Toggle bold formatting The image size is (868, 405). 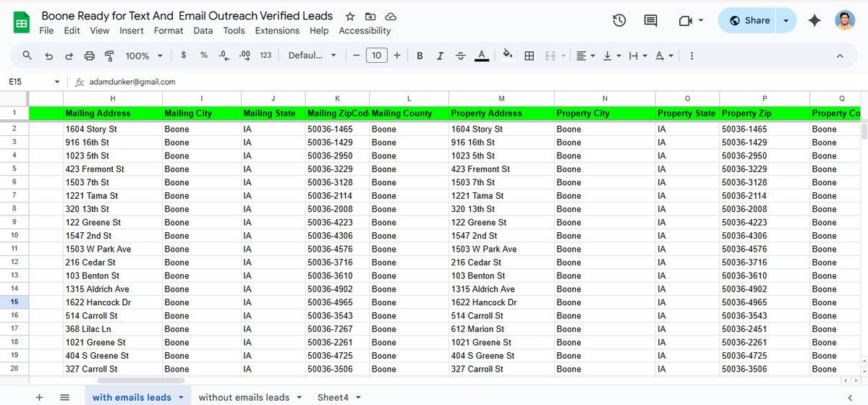[420, 56]
